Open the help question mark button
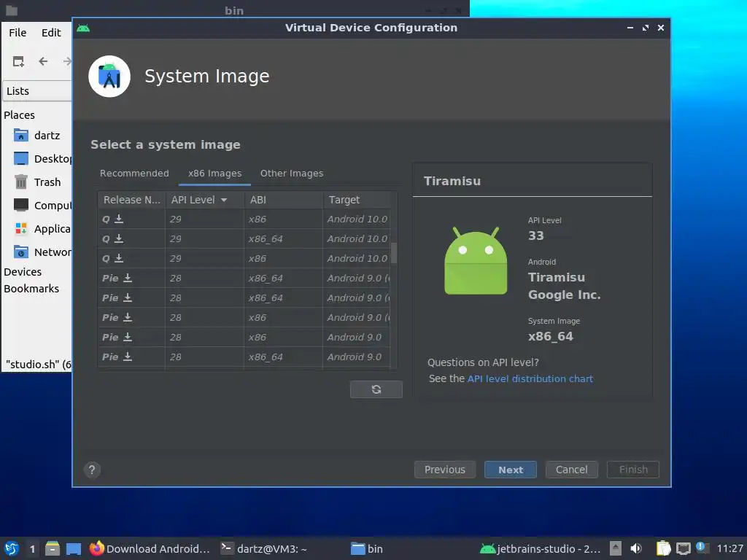 (x=92, y=470)
